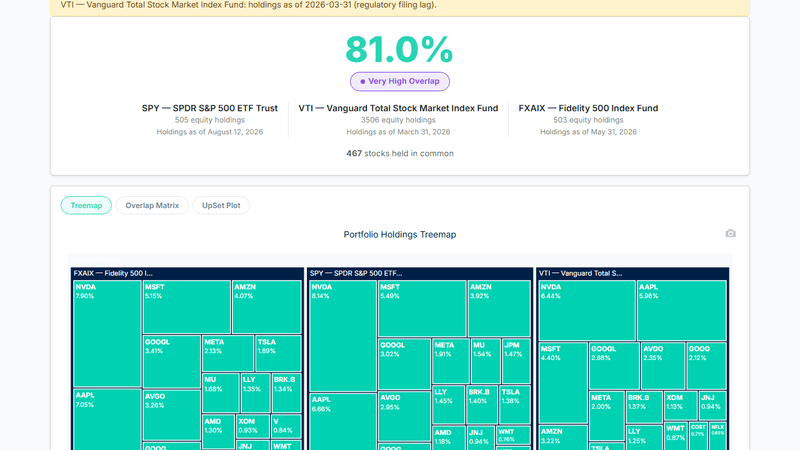Download treemap image via camera icon

click(730, 233)
